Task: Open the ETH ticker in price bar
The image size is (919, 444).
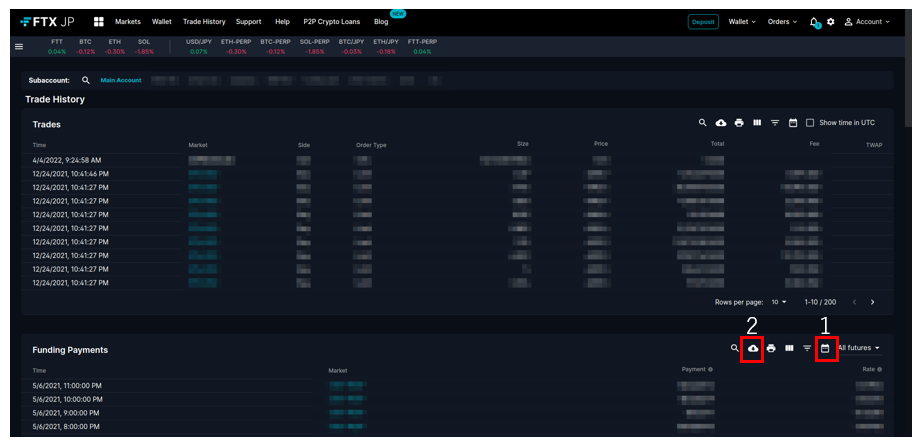Action: (115, 46)
